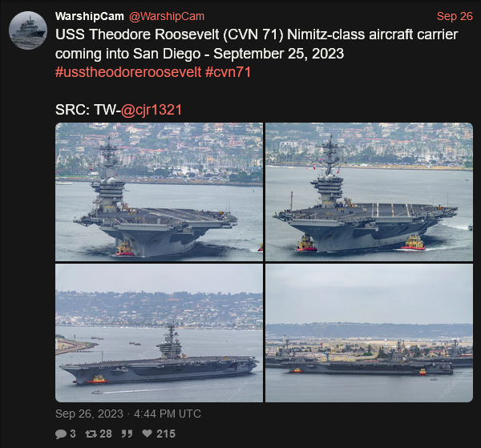
Task: Click the heart like icon
Action: click(x=148, y=434)
